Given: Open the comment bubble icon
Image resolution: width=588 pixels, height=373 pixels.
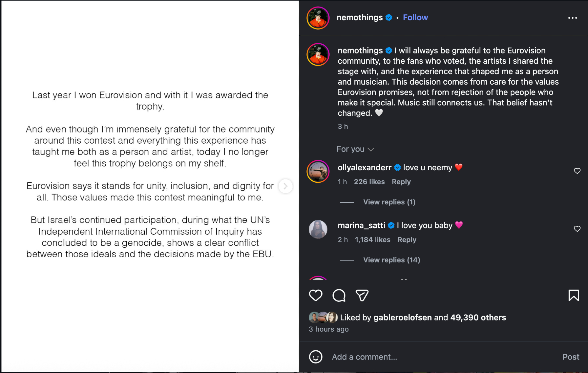Looking at the screenshot, I should 339,295.
